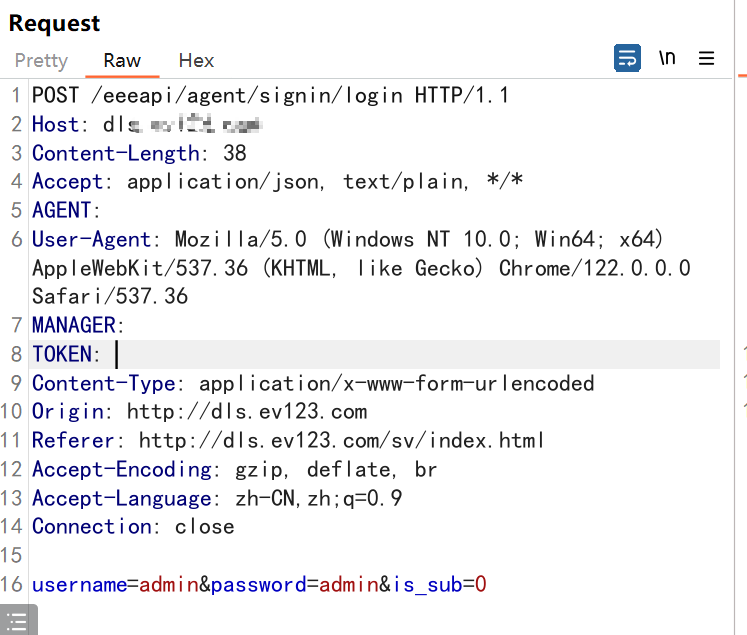
Task: Switch to the Pretty tab
Action: [41, 60]
